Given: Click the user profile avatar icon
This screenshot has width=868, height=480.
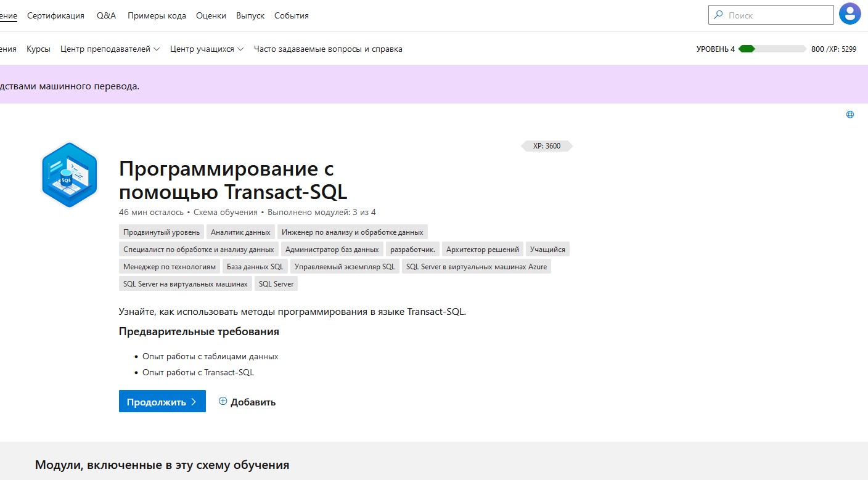Looking at the screenshot, I should tap(850, 14).
